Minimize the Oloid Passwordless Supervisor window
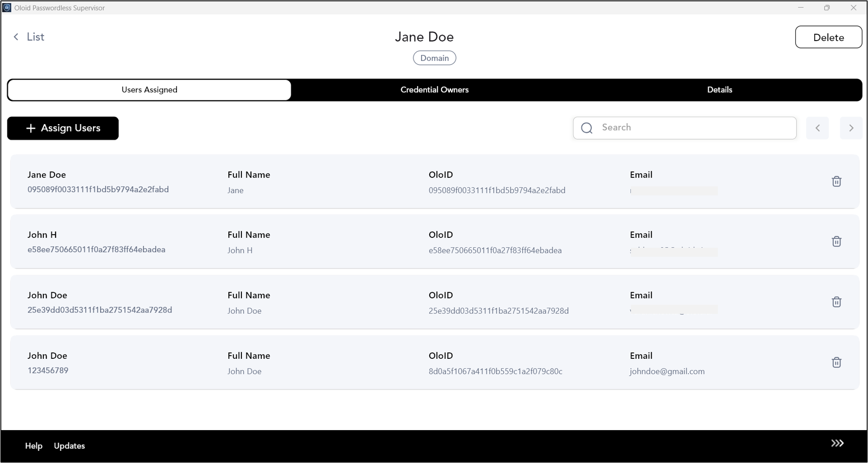The height and width of the screenshot is (463, 868). pyautogui.click(x=801, y=8)
